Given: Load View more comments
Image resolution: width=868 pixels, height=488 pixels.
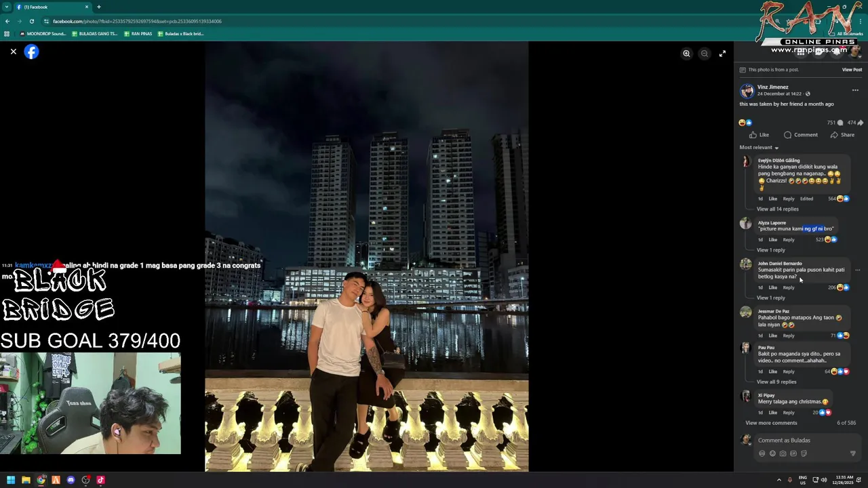Looking at the screenshot, I should tap(771, 423).
